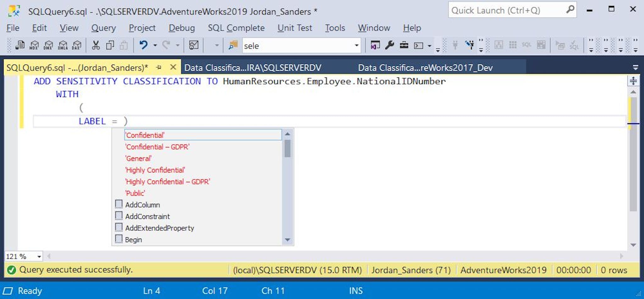The width and height of the screenshot is (644, 299).
Task: Pick the 'Public' label suggestion
Action: pyautogui.click(x=135, y=193)
